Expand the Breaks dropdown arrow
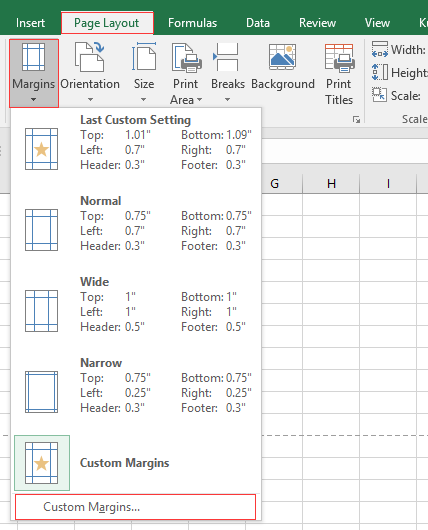This screenshot has height=530, width=428. [228, 100]
